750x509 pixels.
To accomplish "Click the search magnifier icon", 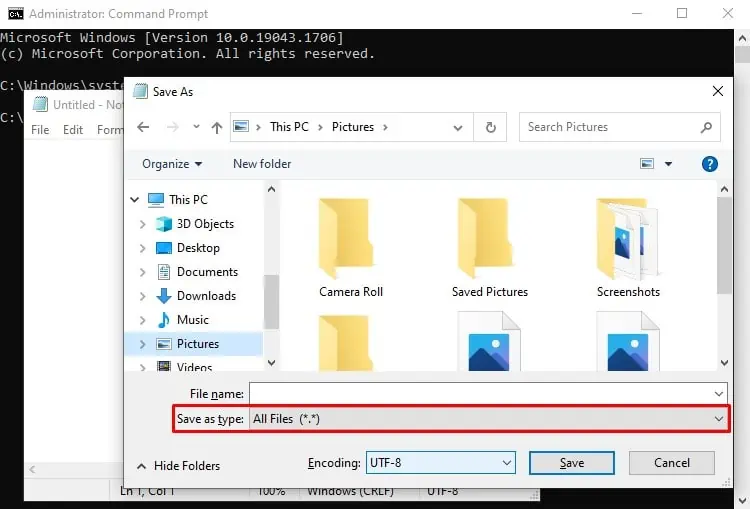I will coord(706,127).
